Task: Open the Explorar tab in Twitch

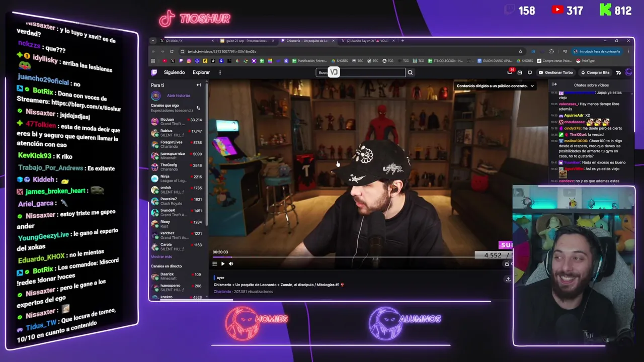Action: [x=201, y=72]
